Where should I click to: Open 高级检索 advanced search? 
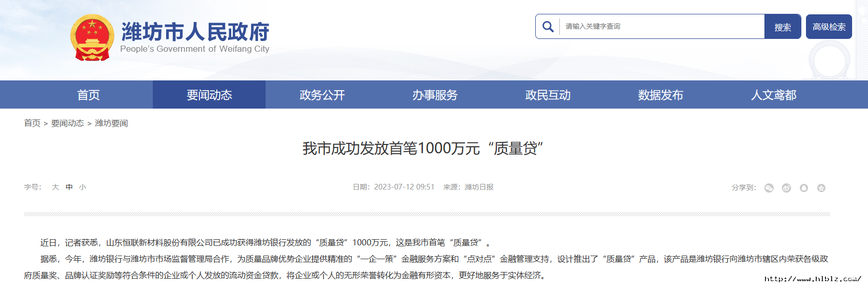829,27
